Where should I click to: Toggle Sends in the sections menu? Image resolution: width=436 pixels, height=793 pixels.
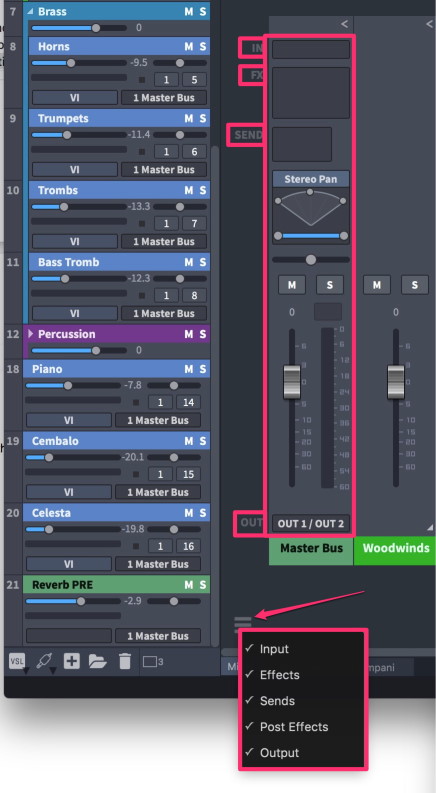277,701
